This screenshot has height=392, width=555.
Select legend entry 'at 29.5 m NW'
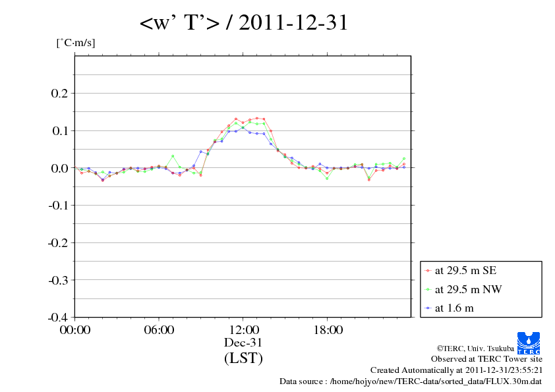[468, 289]
